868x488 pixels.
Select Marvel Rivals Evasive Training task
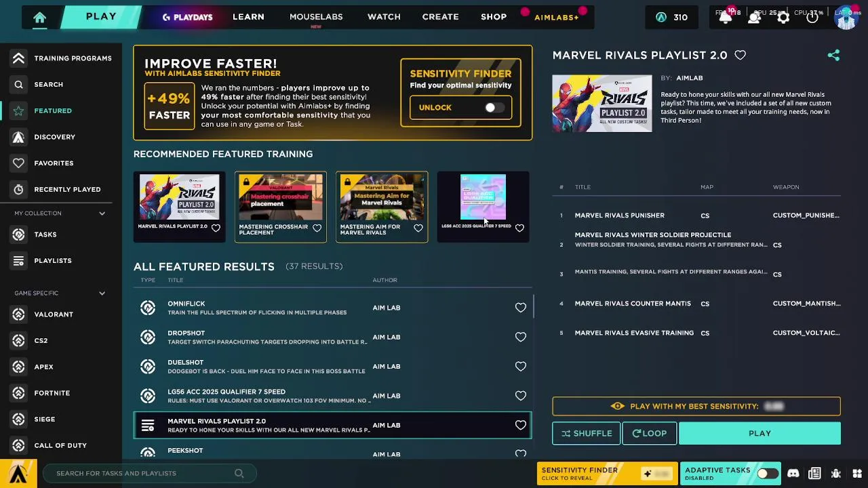(696, 333)
